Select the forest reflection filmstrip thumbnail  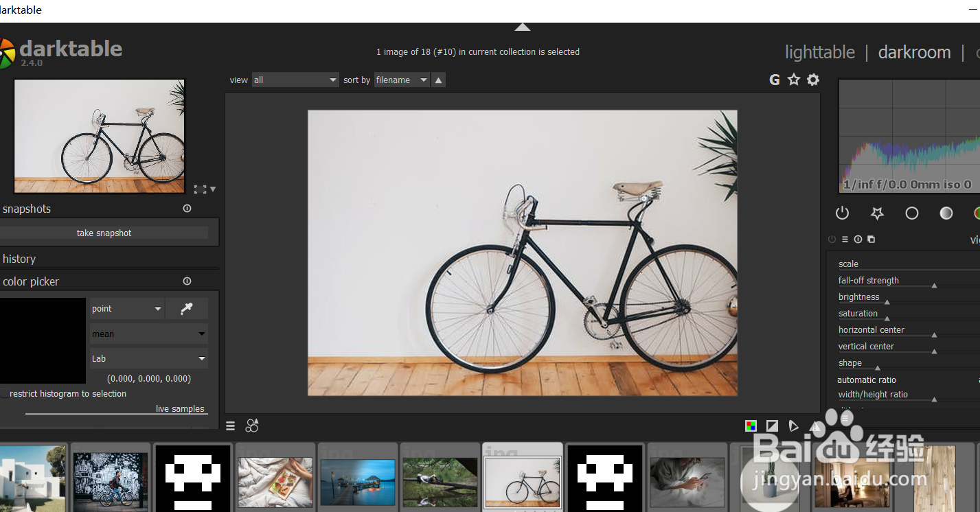pyautogui.click(x=440, y=482)
